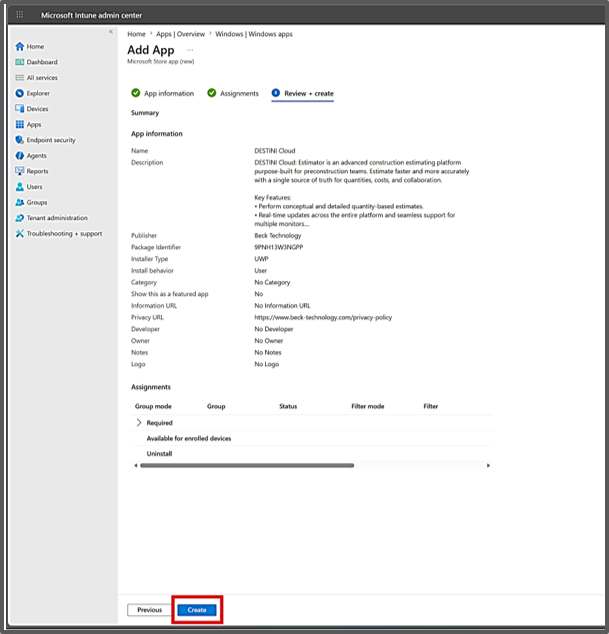The height and width of the screenshot is (634, 609).
Task: Click the Filter mode column header
Action: 368,406
